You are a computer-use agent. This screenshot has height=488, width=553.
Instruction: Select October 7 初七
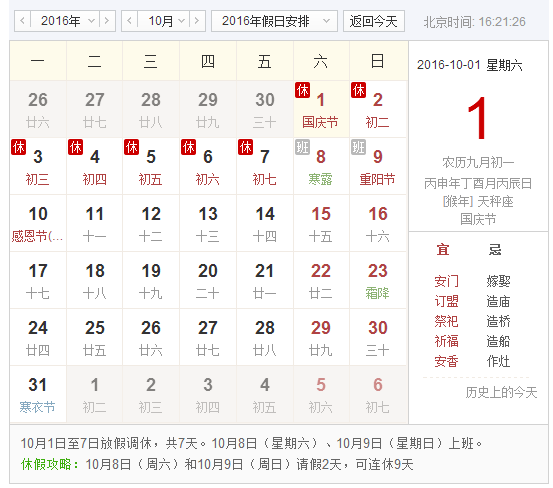(265, 166)
